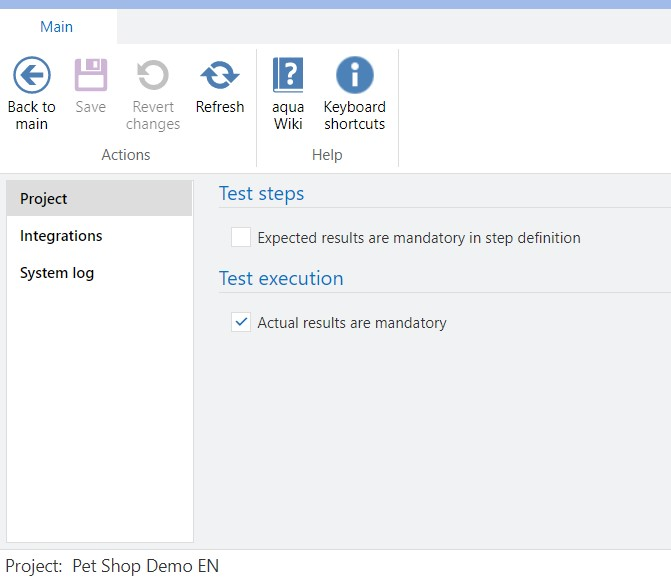
Task: Open the Integrations settings section
Action: point(61,236)
